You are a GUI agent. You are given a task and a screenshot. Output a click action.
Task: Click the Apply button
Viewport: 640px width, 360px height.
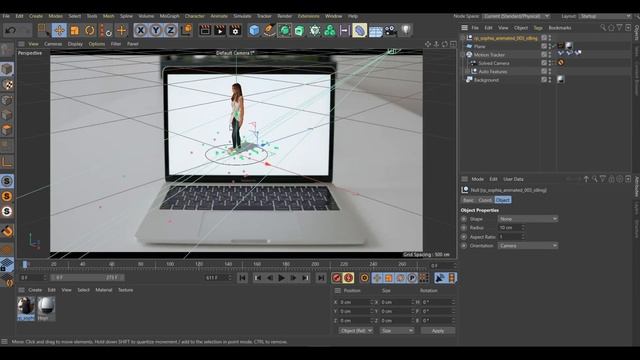438,331
